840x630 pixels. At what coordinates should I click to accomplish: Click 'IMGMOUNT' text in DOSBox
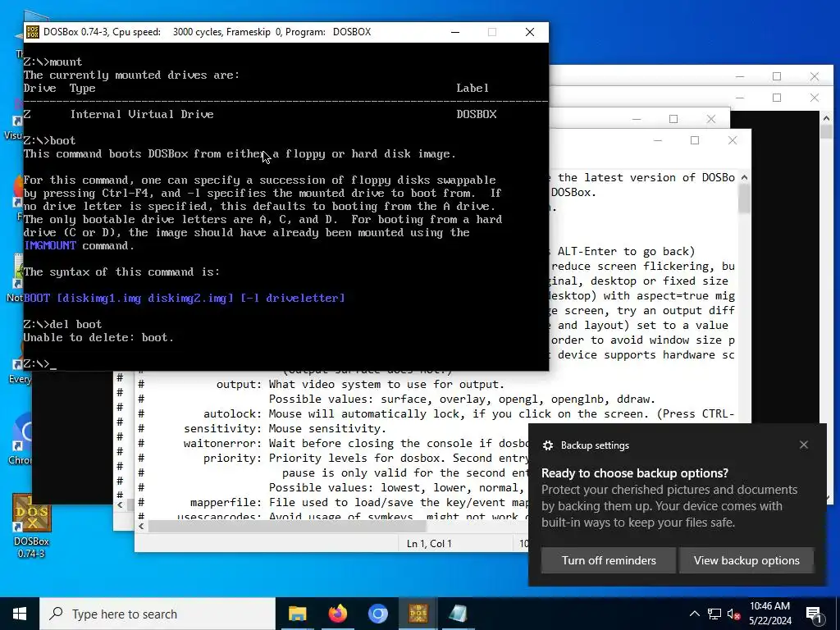click(50, 246)
